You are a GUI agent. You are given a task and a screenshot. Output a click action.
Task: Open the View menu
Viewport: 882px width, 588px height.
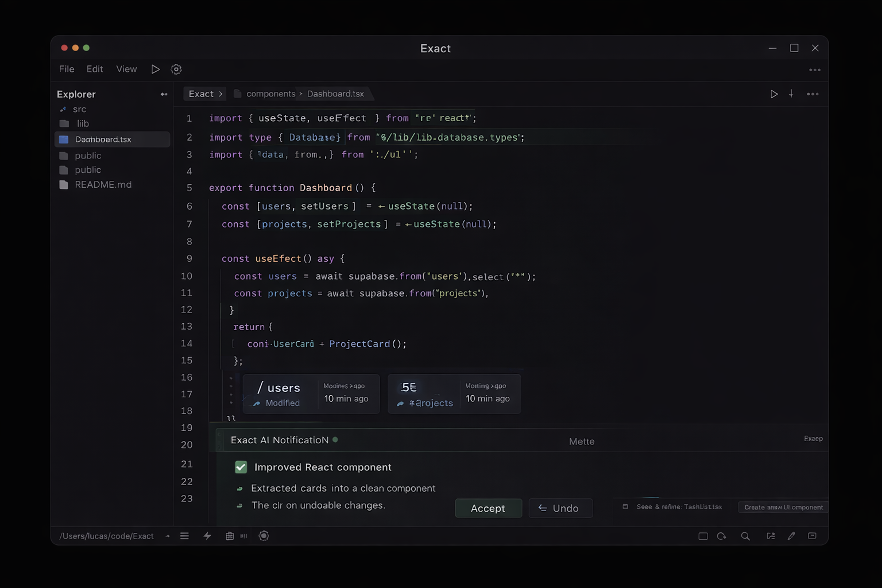point(126,69)
